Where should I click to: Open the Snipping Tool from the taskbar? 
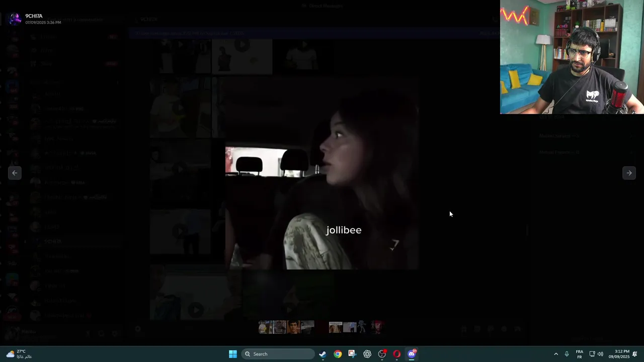click(352, 354)
